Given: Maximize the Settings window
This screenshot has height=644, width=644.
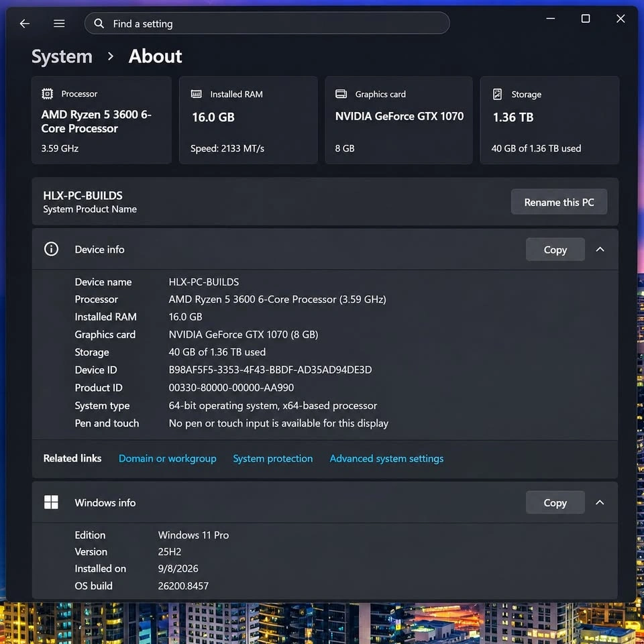Looking at the screenshot, I should [585, 19].
